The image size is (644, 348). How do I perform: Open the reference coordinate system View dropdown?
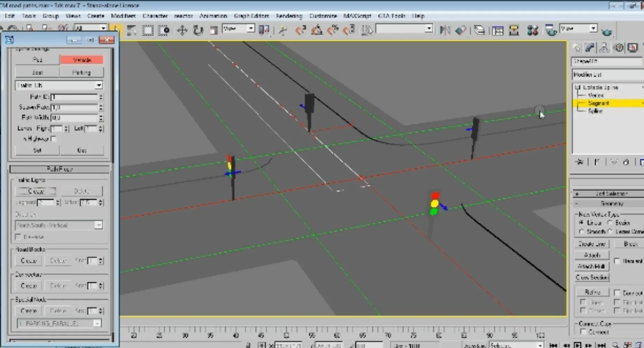click(x=251, y=28)
